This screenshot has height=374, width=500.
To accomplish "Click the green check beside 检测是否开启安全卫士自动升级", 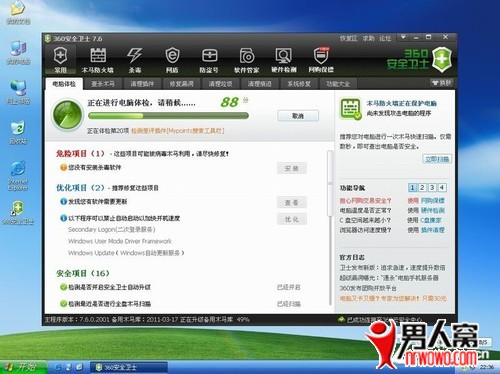I will pos(63,287).
